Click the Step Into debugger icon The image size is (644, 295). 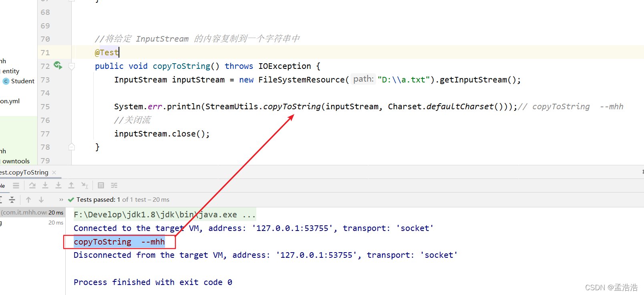click(45, 185)
